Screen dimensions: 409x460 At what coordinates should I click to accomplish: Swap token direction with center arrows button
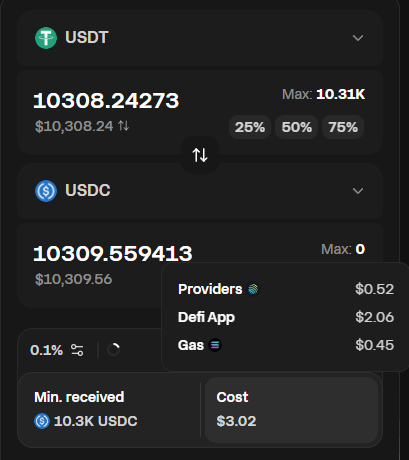[x=200, y=155]
